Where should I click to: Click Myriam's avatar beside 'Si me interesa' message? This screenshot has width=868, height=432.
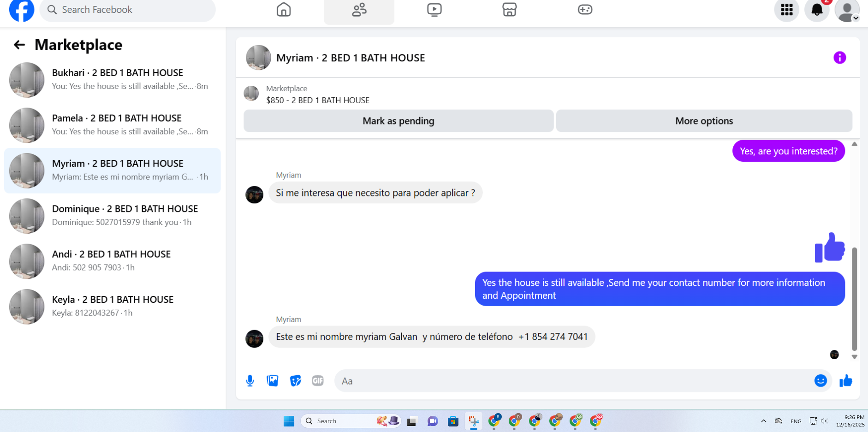coord(254,195)
